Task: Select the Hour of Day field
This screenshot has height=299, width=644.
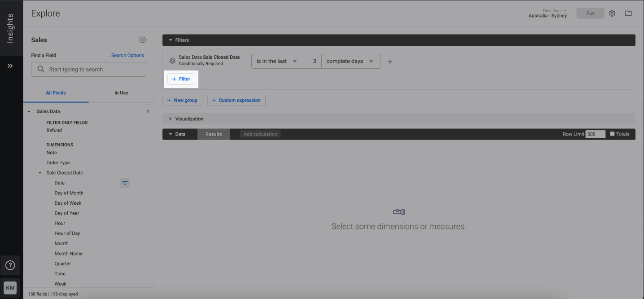Action: click(x=67, y=233)
